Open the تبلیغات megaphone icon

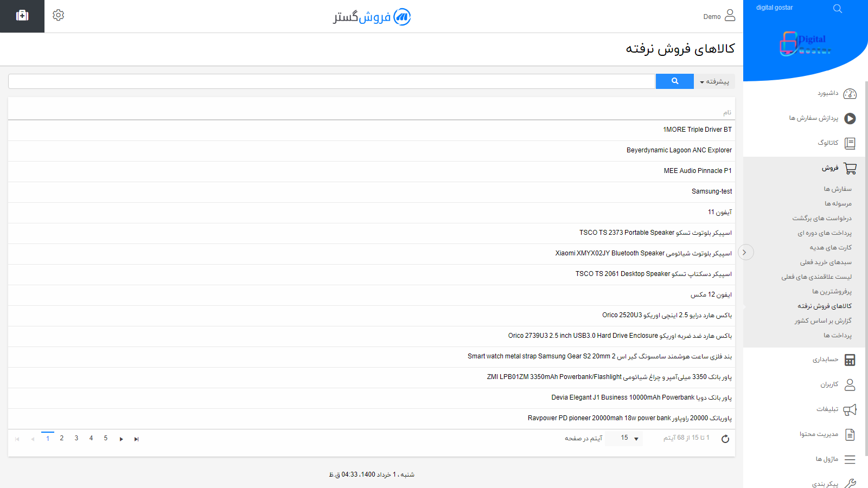[851, 409]
